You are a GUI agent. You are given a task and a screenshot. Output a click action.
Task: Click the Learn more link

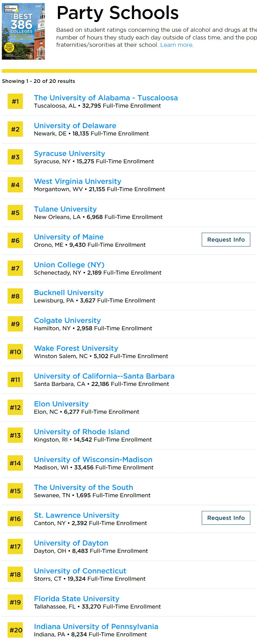(176, 45)
